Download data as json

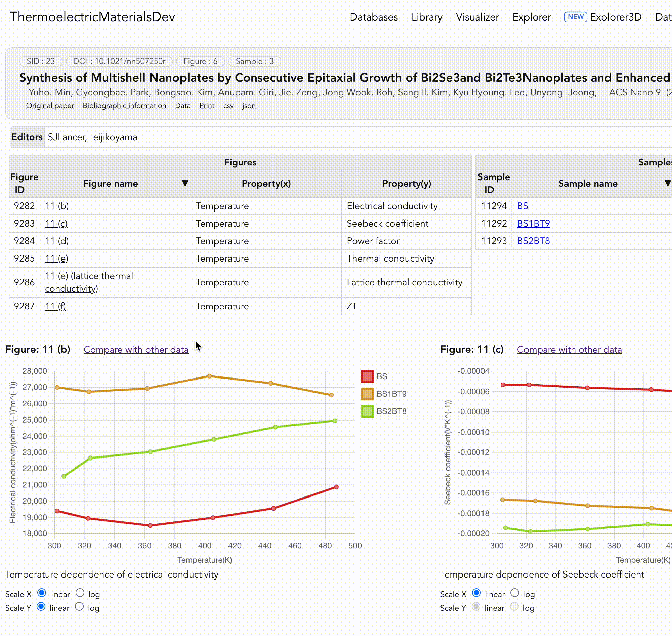coord(249,106)
